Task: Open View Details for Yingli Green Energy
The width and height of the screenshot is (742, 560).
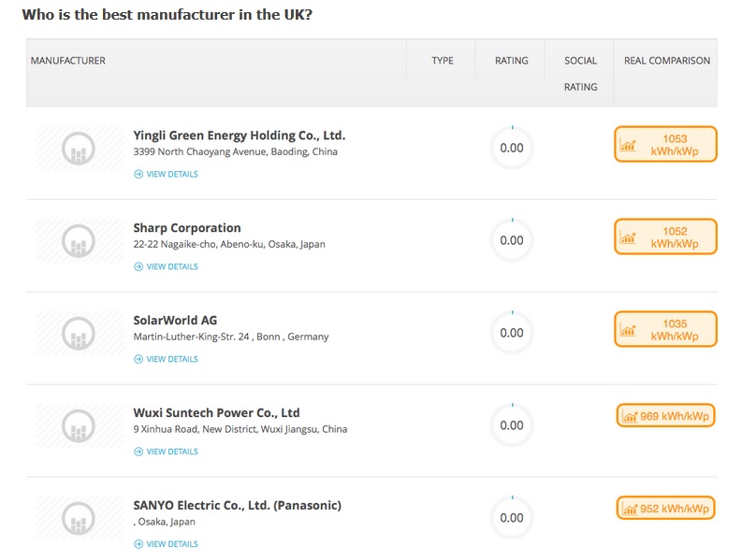Action: [x=172, y=174]
